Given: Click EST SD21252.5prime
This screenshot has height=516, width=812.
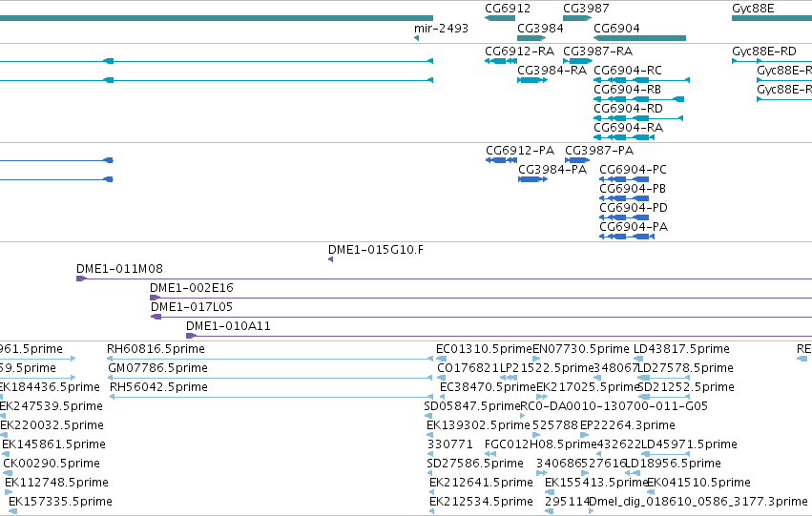Looking at the screenshot, I should (x=686, y=387).
